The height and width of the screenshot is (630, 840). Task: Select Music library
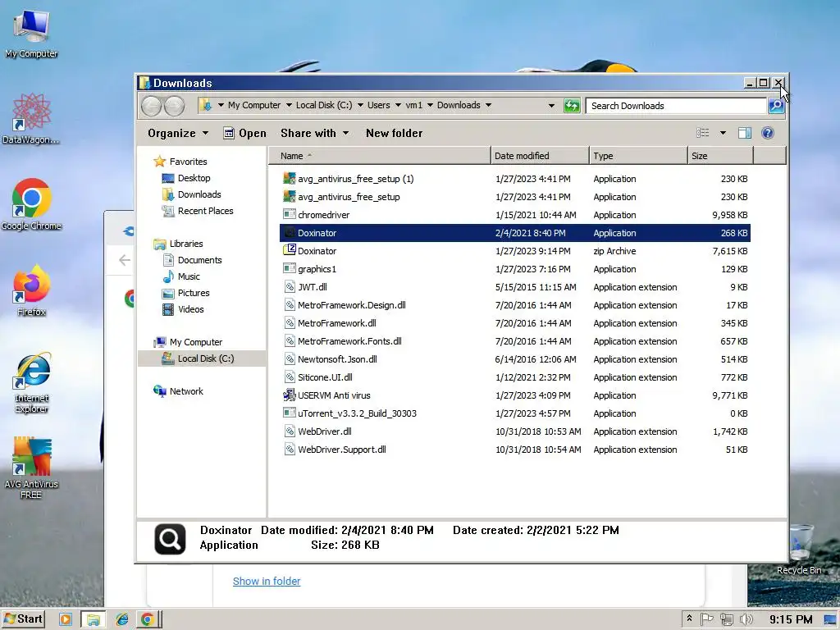pyautogui.click(x=189, y=276)
